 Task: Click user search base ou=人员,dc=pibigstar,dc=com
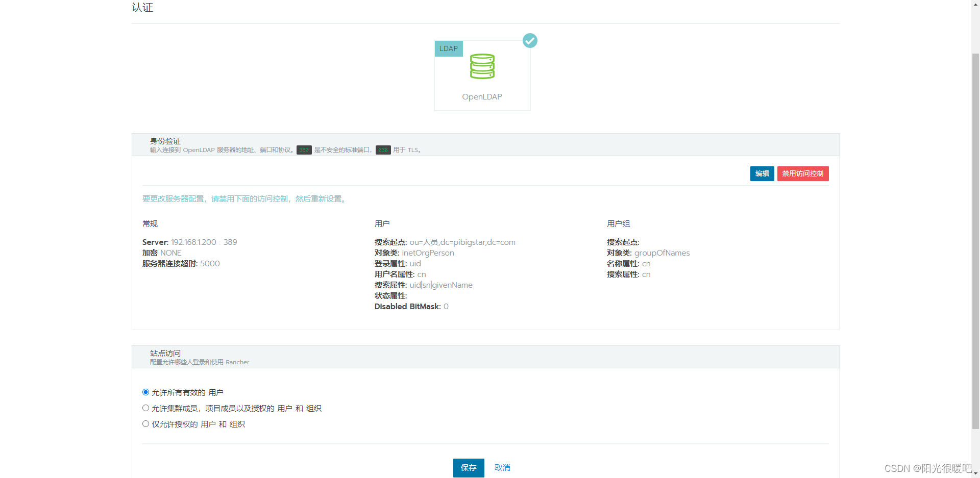(x=462, y=242)
